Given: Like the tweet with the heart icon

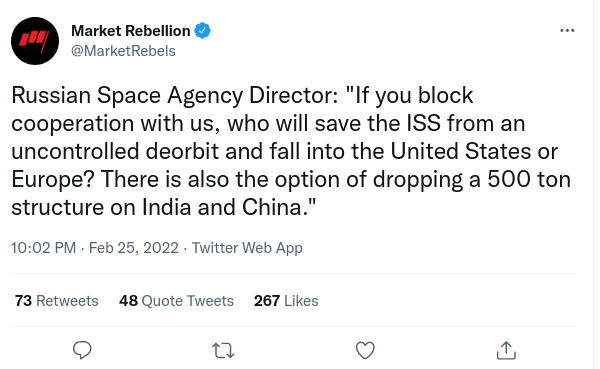Looking at the screenshot, I should click(x=365, y=350).
